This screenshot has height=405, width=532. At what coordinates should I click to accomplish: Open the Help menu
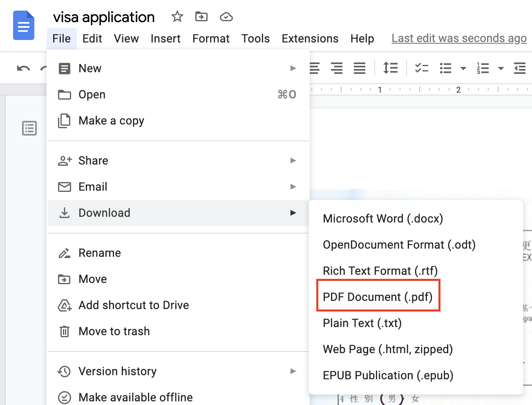point(362,38)
